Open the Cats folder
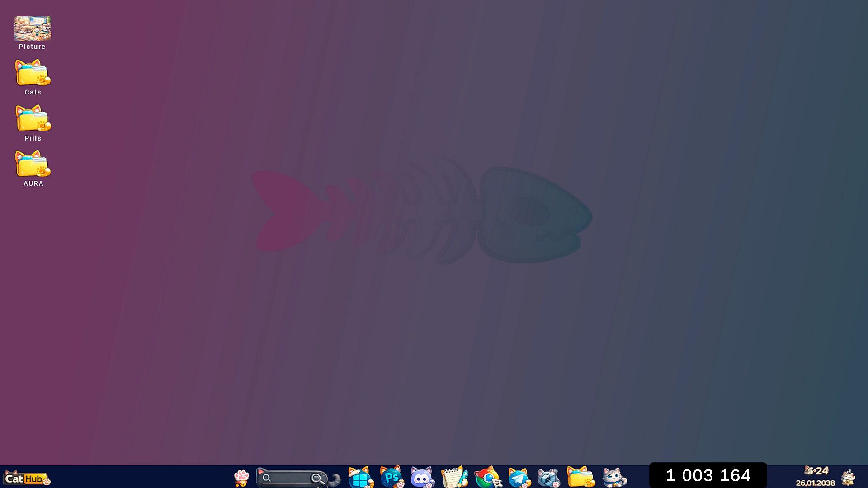This screenshot has height=488, width=868. 33,73
